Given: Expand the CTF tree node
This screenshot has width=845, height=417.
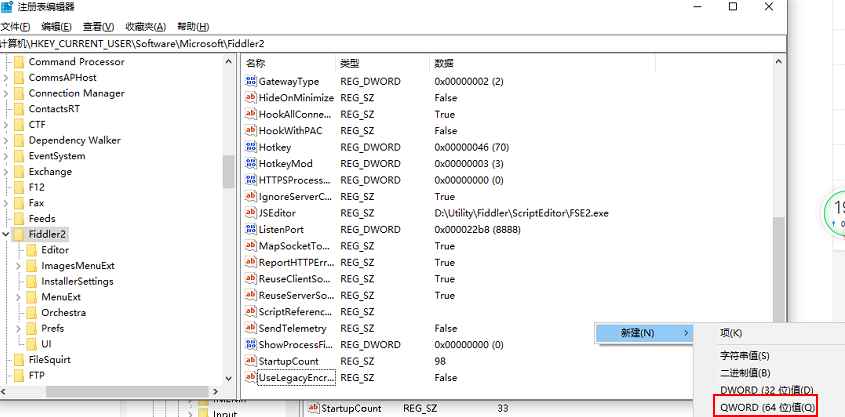Looking at the screenshot, I should click(5, 124).
